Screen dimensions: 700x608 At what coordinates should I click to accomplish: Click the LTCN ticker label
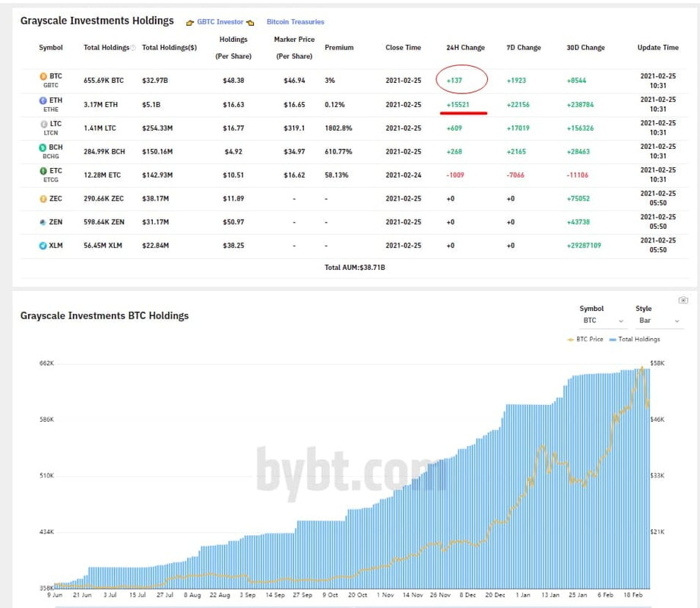point(50,133)
